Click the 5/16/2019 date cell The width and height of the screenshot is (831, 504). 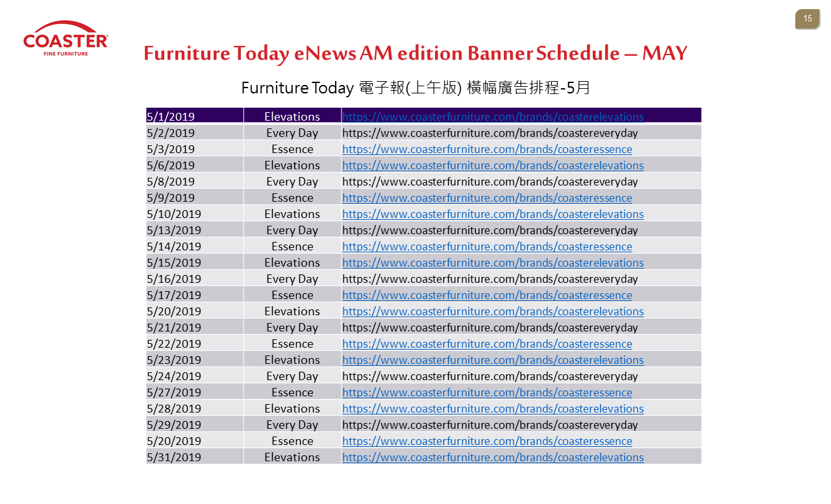[195, 278]
